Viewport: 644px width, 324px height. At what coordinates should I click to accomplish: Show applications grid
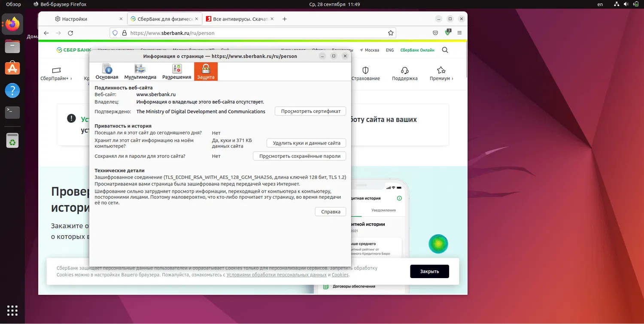click(12, 310)
